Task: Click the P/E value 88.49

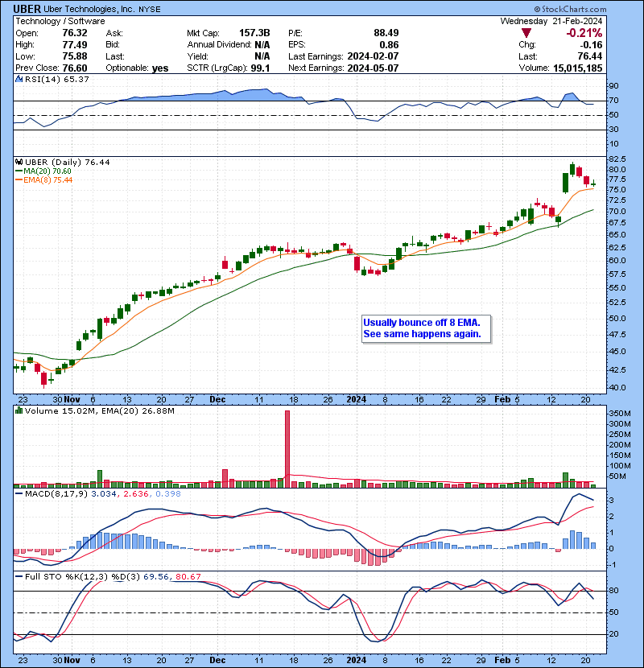Action: click(386, 33)
